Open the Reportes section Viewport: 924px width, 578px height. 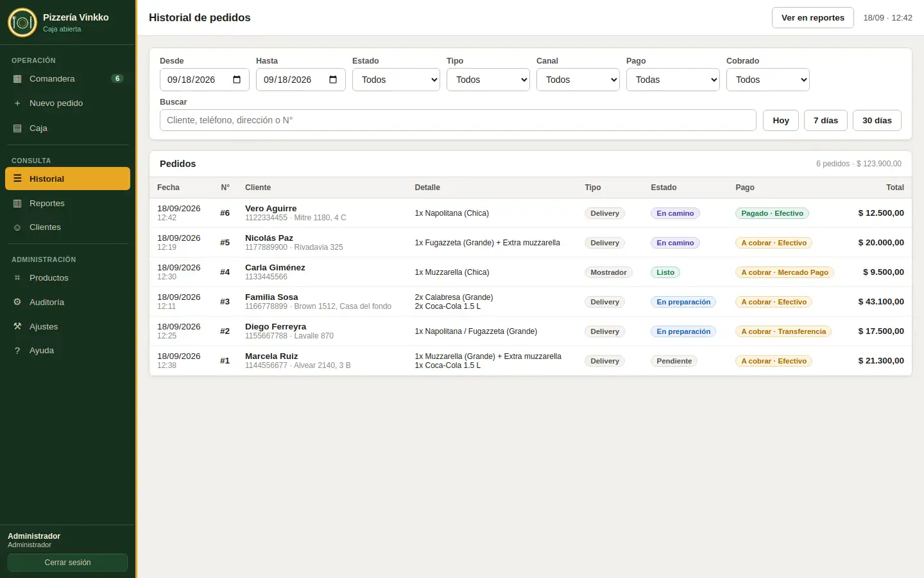click(67, 204)
